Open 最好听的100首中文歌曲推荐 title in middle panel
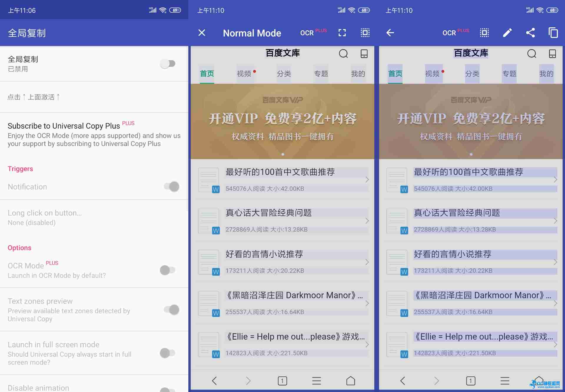The image size is (565, 392). point(280,172)
